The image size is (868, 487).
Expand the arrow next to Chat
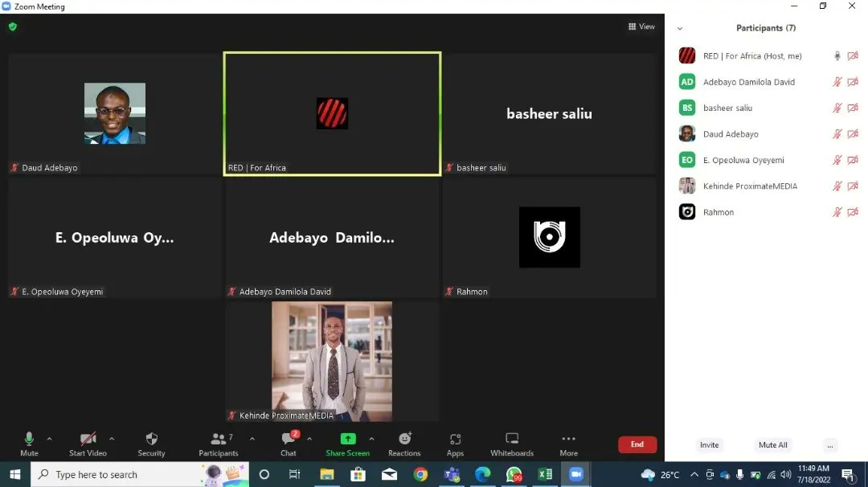309,439
